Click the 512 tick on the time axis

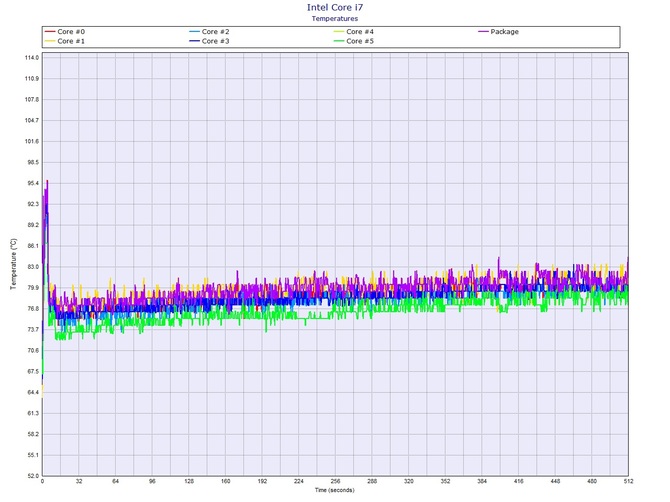point(627,482)
